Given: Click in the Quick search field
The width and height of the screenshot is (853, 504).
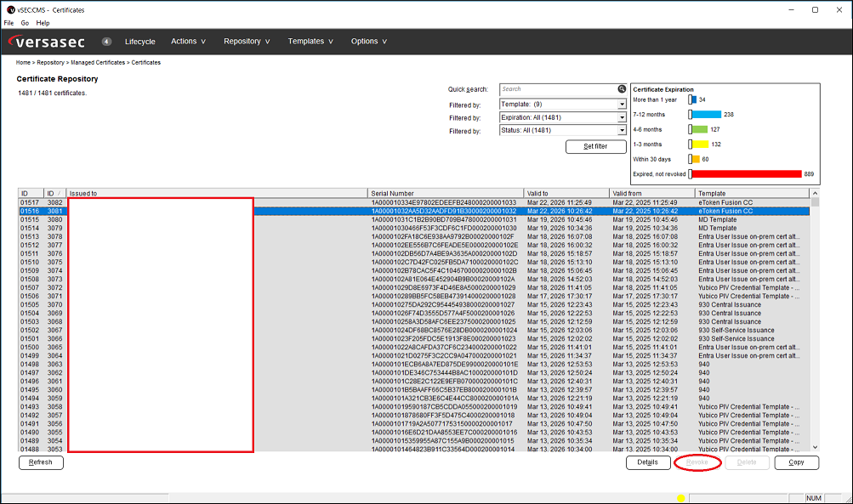Looking at the screenshot, I should pyautogui.click(x=558, y=89).
